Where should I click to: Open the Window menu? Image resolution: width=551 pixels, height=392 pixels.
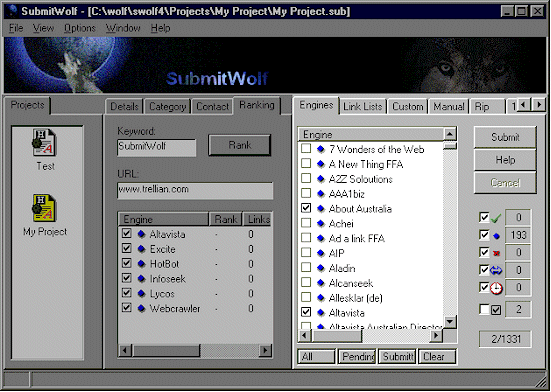(x=123, y=28)
